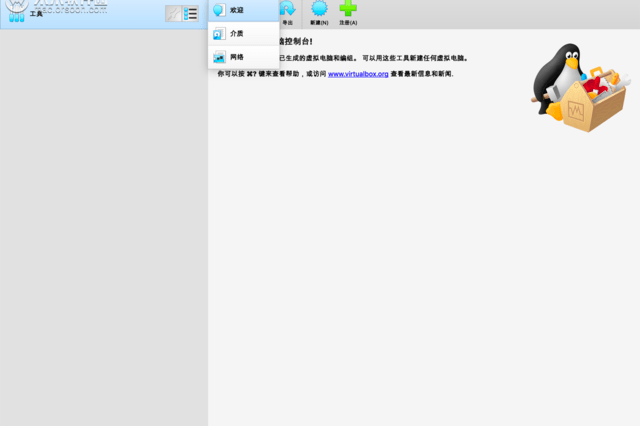Click the heading text ending in 控制台!
Image resolution: width=640 pixels, height=426 pixels.
296,41
